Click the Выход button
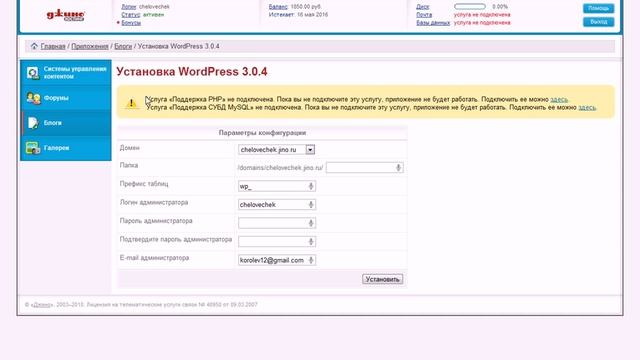The height and width of the screenshot is (360, 640). tap(598, 22)
